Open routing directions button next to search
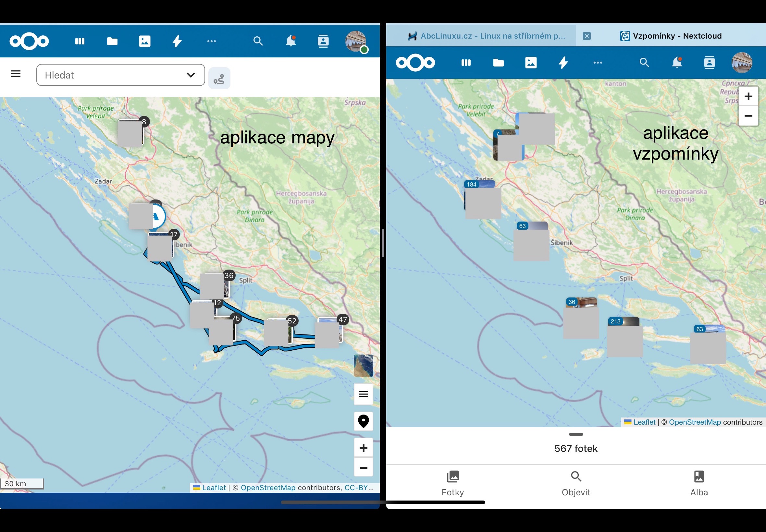The image size is (766, 532). coord(219,79)
